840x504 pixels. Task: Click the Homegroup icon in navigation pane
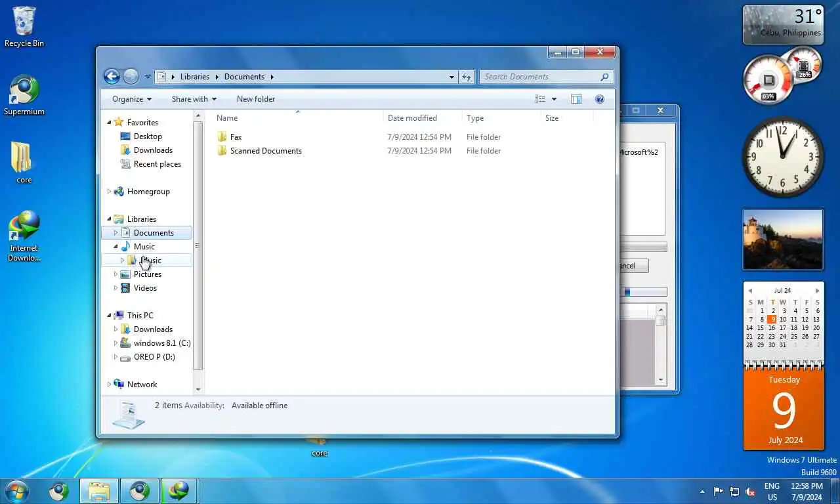coord(119,192)
